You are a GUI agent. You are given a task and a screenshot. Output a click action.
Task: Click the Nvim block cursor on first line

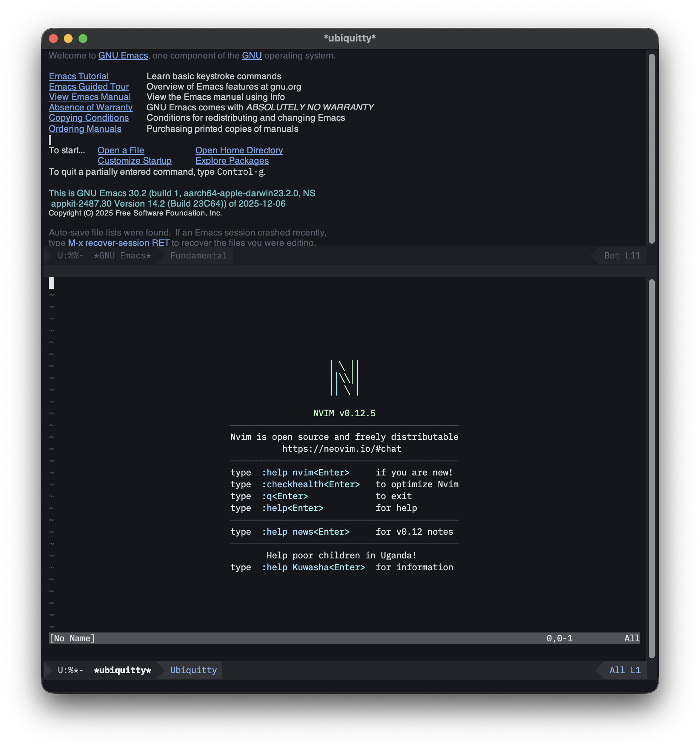point(51,283)
